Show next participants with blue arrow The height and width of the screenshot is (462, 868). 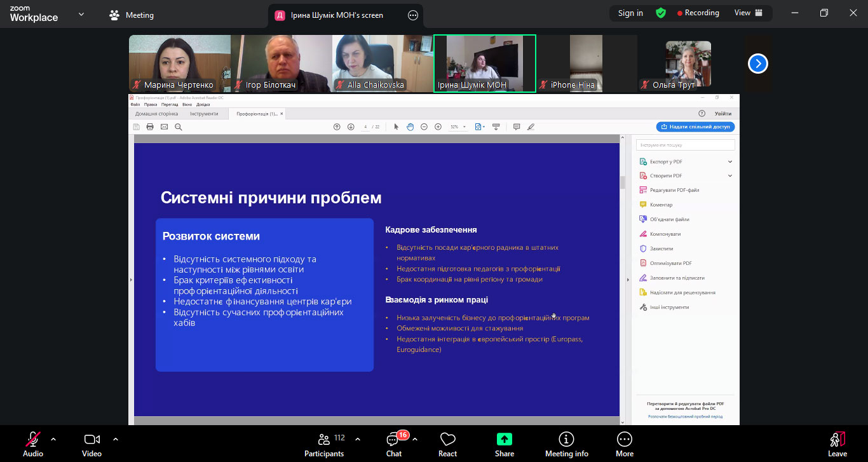coord(758,64)
